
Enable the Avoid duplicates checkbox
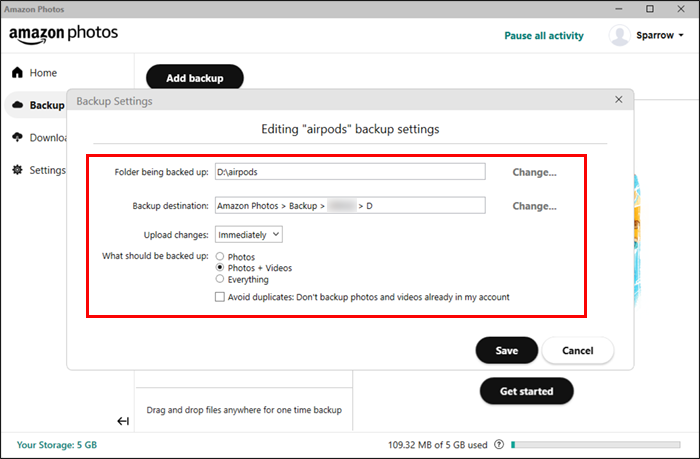coord(220,297)
